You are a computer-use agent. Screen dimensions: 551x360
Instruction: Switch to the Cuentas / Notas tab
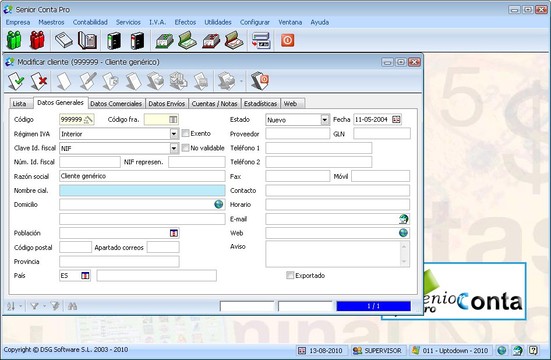tap(215, 104)
